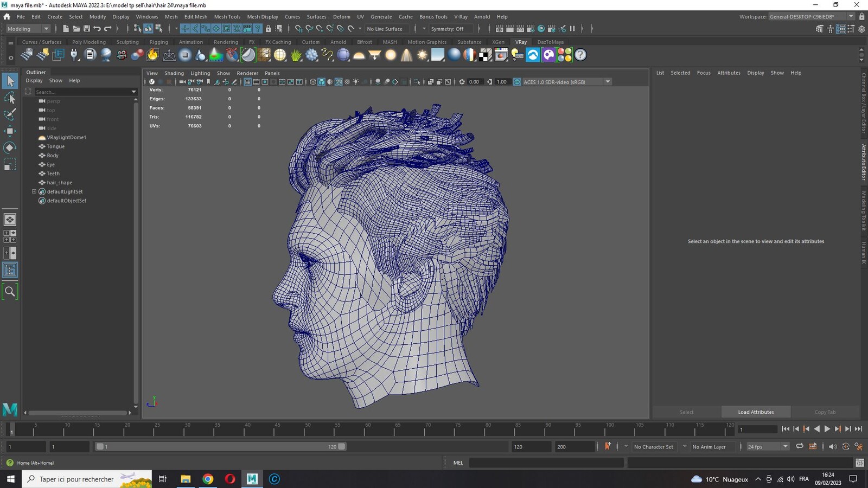Expand the defaultLightSet node
Viewport: 868px width, 488px height.
pyautogui.click(x=34, y=191)
